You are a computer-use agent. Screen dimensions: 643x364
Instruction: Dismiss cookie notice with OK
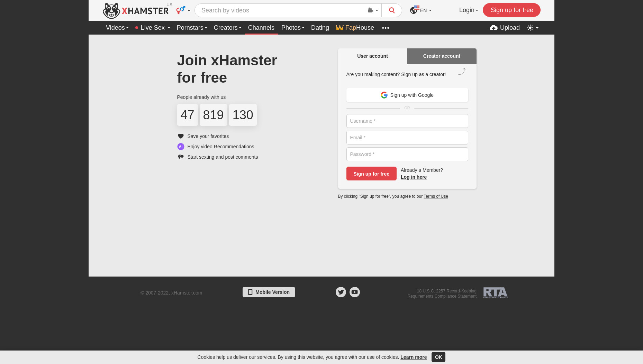438,357
